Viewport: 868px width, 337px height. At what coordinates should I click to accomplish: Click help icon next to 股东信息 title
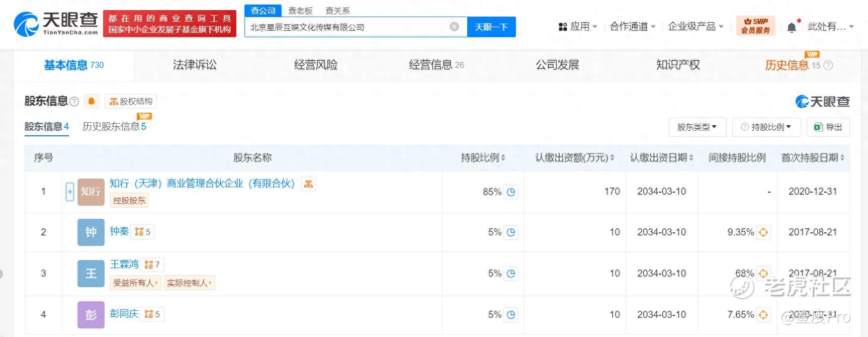coord(74,102)
